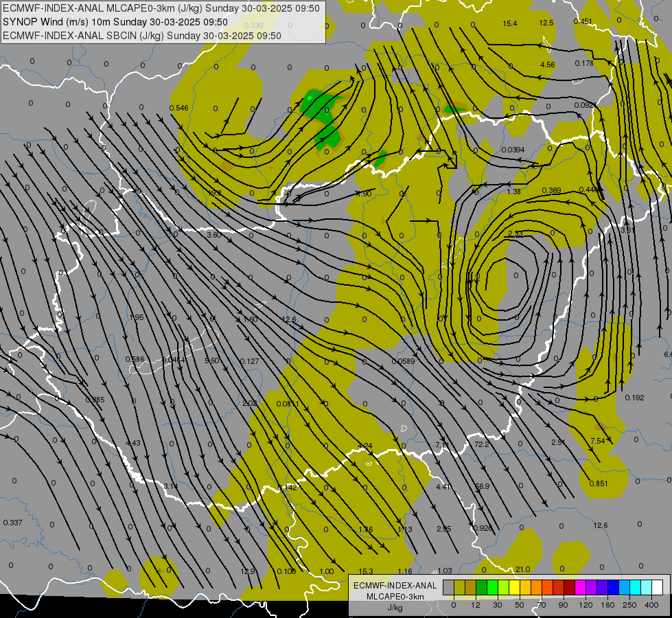Click the map value '1.86'
This screenshot has width=672, height=618.
pos(366,529)
